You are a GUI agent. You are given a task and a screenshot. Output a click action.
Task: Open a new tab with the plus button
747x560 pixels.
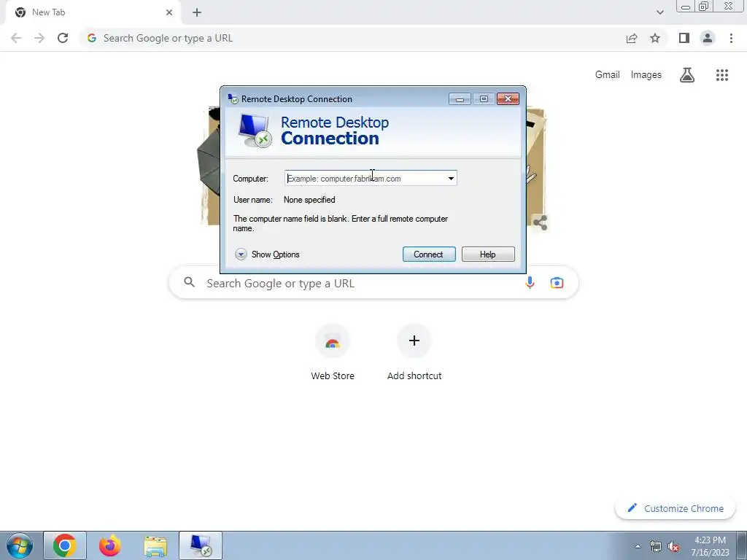pos(197,12)
